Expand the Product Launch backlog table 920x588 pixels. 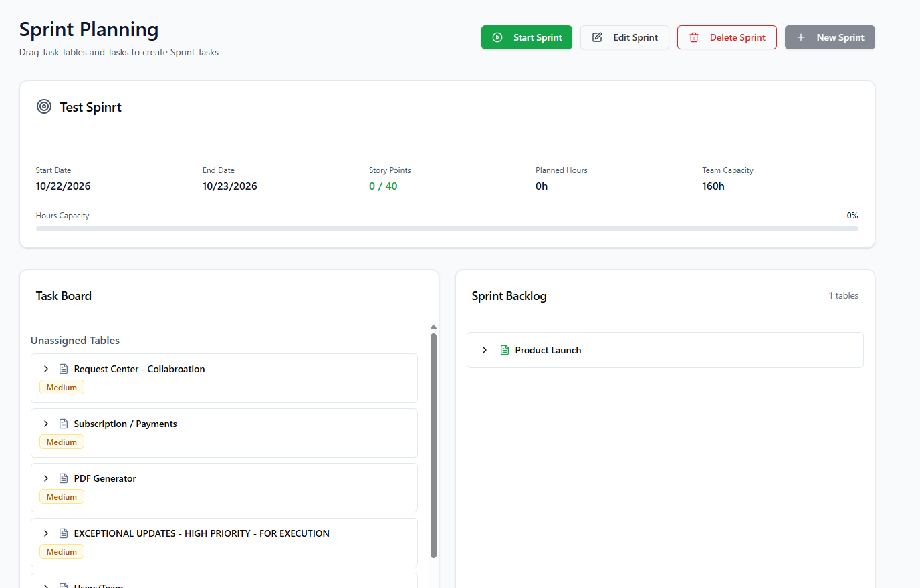tap(485, 350)
